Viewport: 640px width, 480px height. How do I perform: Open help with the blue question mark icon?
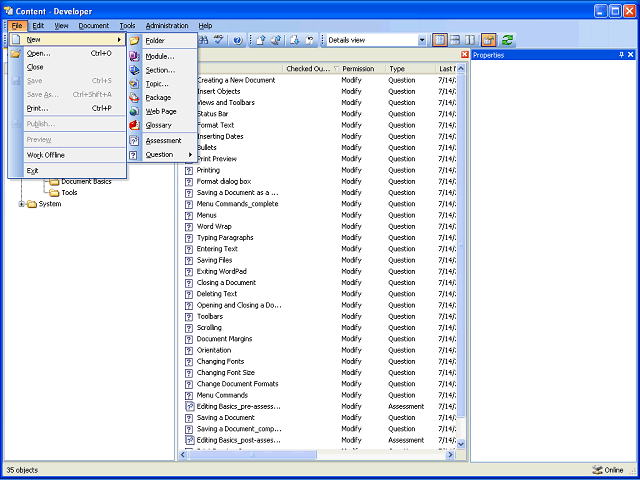238,40
